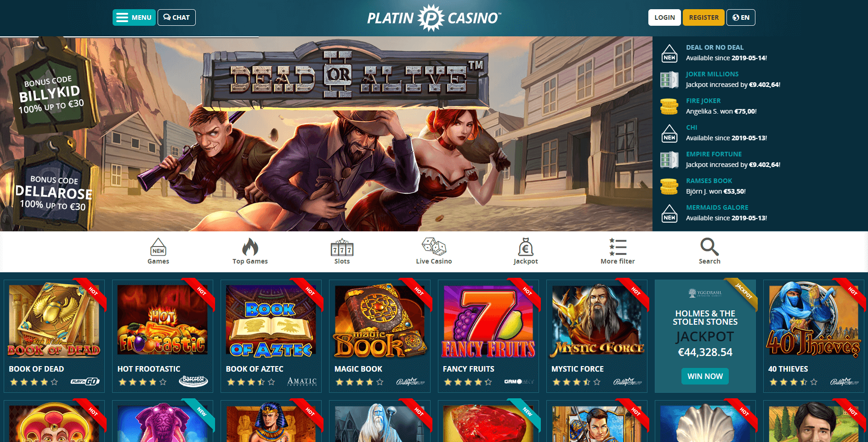Click the LOGIN button

(x=664, y=17)
